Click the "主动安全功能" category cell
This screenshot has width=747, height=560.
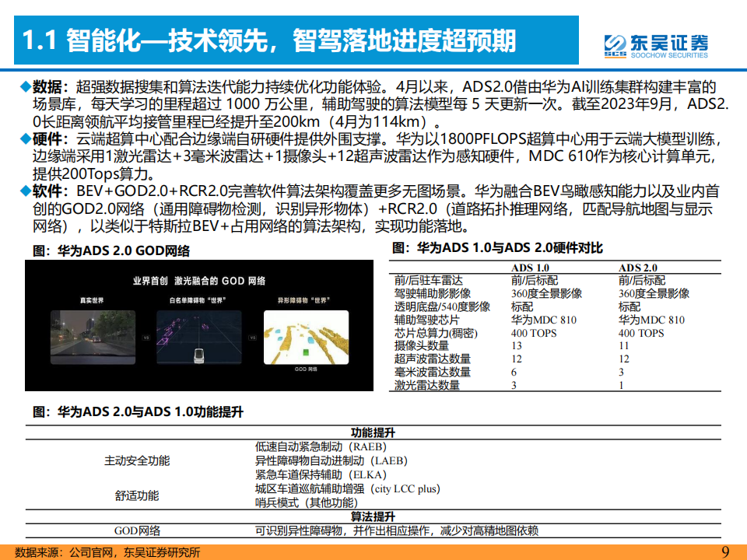pyautogui.click(x=137, y=460)
